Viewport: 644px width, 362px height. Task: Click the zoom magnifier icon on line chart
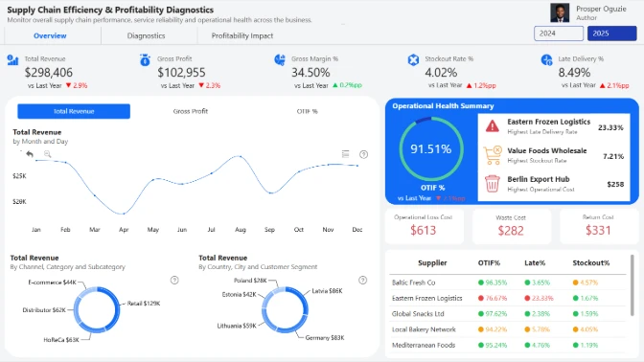pos(48,154)
